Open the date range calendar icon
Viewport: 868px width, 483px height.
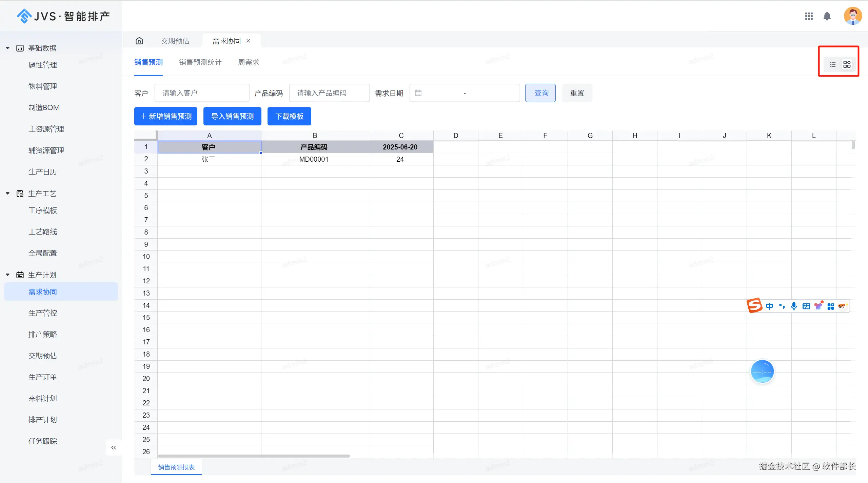pyautogui.click(x=418, y=93)
